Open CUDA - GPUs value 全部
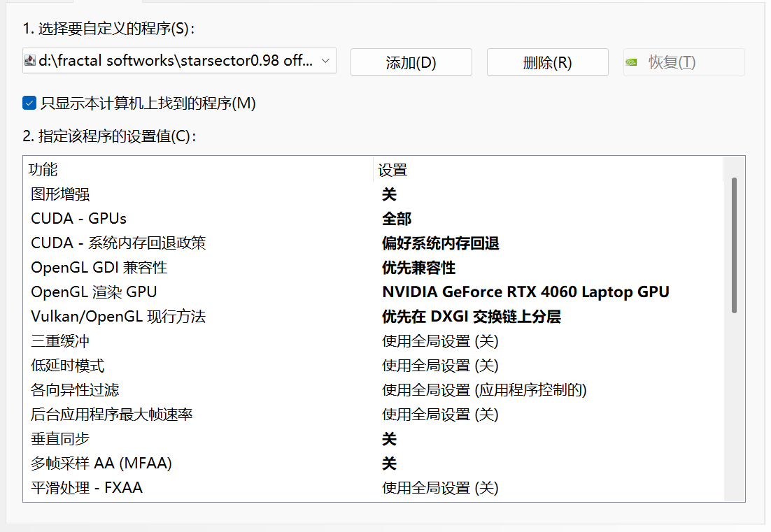771x532 pixels. [397, 219]
